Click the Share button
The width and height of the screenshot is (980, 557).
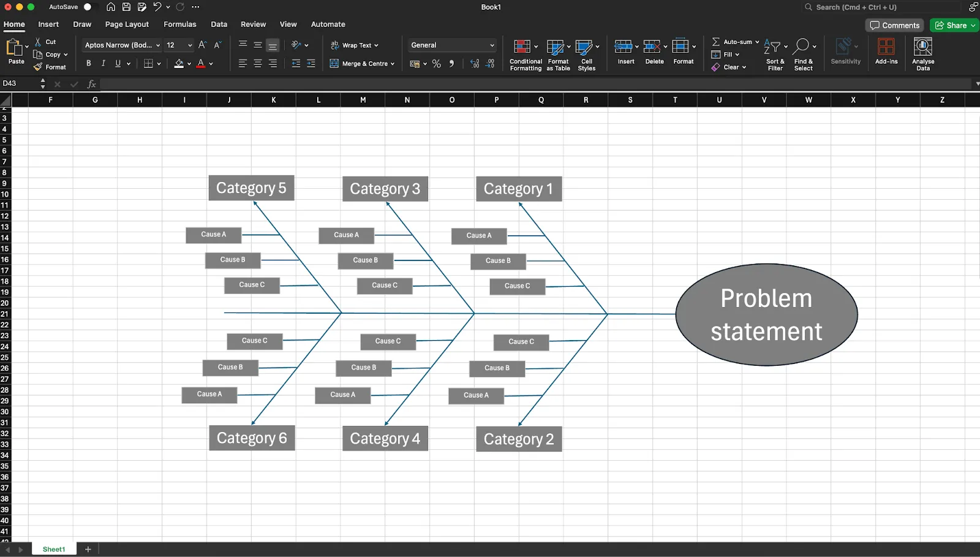tap(954, 25)
